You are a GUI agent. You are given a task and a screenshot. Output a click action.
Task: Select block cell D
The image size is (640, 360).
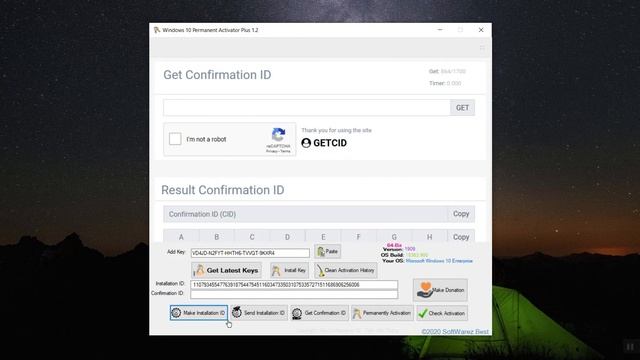[288, 237]
